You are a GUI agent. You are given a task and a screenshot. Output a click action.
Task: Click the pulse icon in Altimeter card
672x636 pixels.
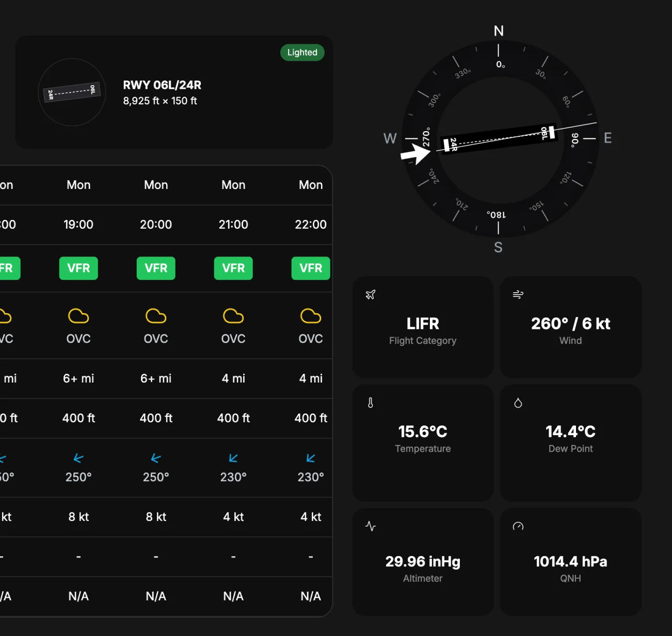point(371,526)
